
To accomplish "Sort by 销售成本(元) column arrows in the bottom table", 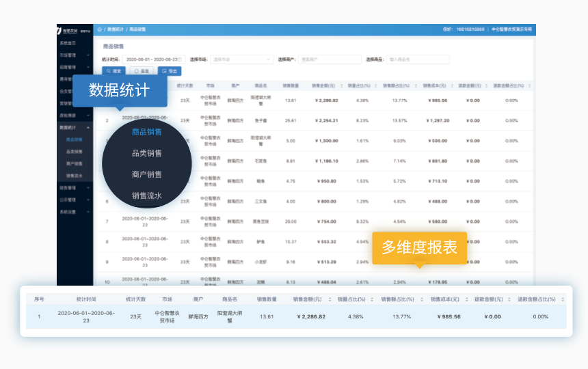I will (466, 299).
